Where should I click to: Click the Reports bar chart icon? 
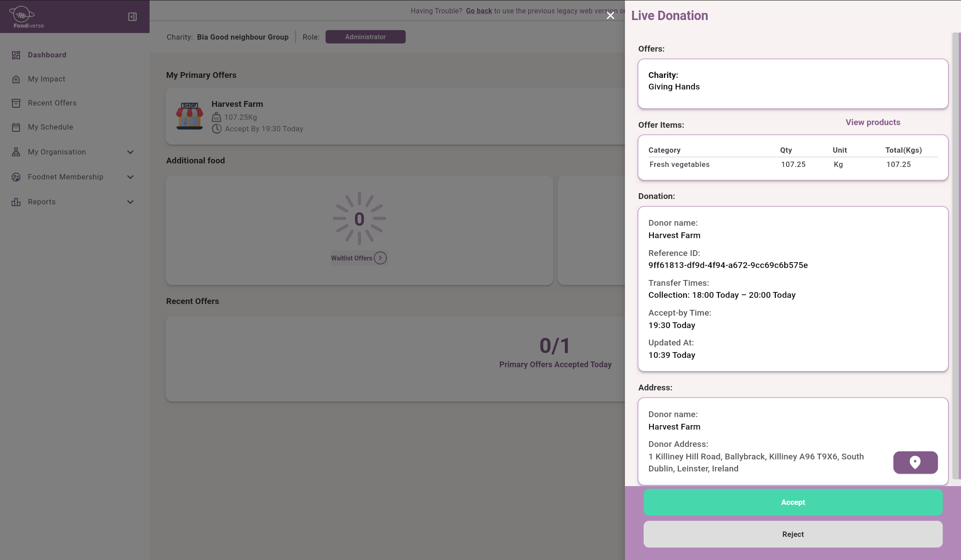(16, 202)
